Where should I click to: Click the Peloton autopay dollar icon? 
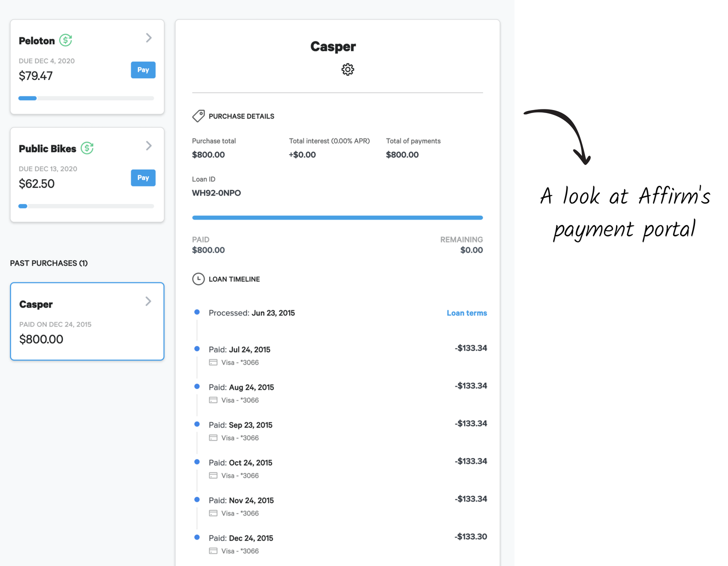(65, 40)
